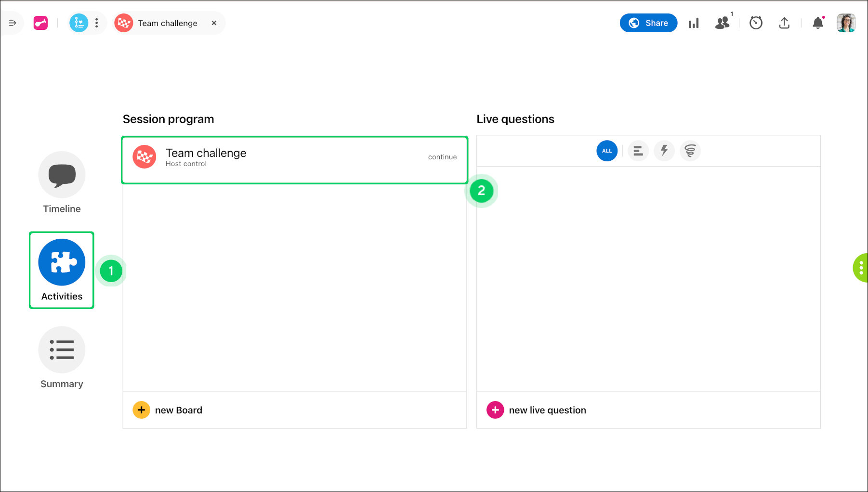Open the green side panel handle
This screenshot has height=492, width=868.
(x=860, y=268)
